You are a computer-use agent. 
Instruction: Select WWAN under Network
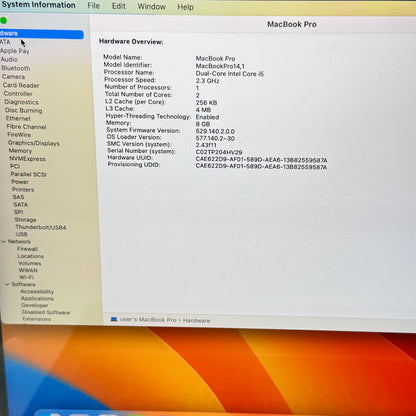pos(28,270)
